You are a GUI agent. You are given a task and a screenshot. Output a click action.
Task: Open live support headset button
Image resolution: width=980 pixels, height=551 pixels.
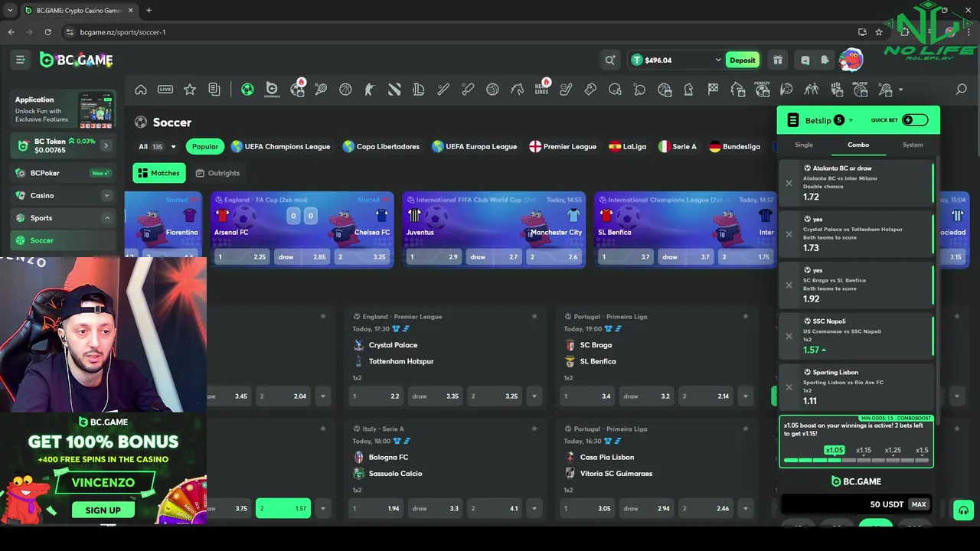tap(963, 510)
